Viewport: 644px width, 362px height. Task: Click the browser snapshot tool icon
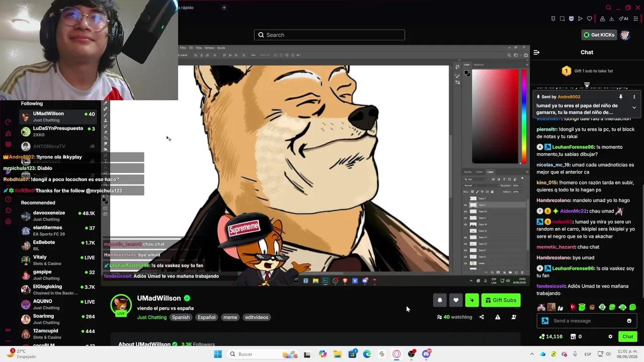point(562,19)
